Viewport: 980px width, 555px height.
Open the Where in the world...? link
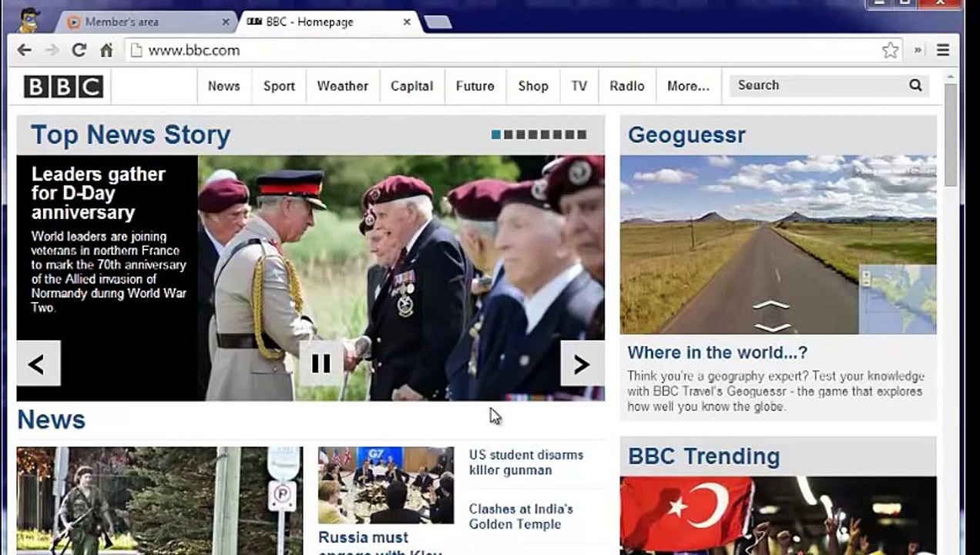click(717, 353)
